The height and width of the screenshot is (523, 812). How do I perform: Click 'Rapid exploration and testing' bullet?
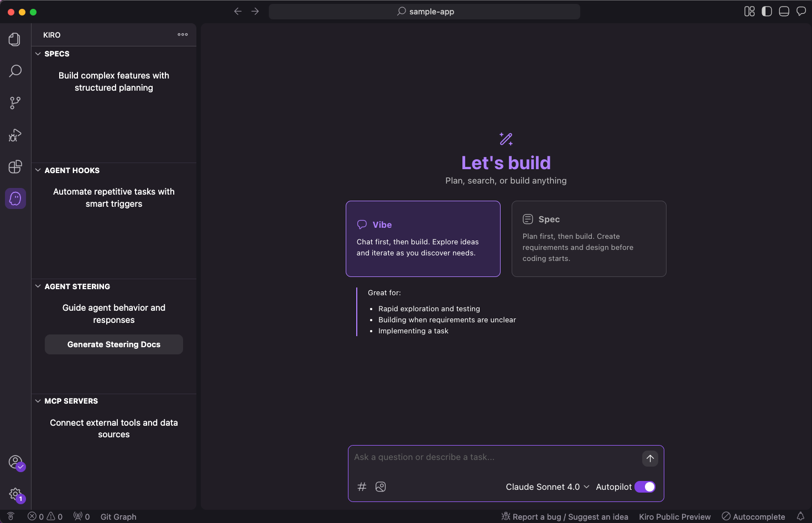coord(429,308)
